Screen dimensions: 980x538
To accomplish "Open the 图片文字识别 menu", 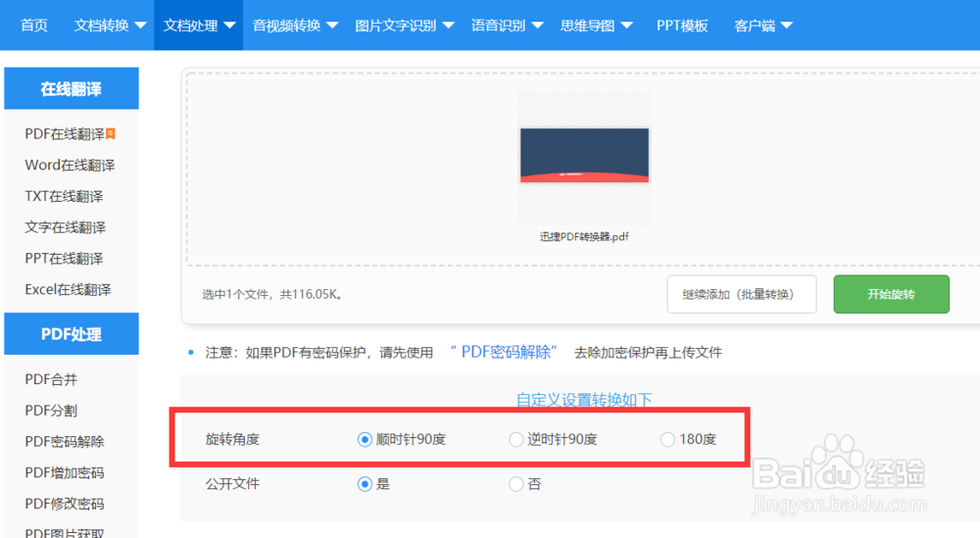I will point(405,25).
